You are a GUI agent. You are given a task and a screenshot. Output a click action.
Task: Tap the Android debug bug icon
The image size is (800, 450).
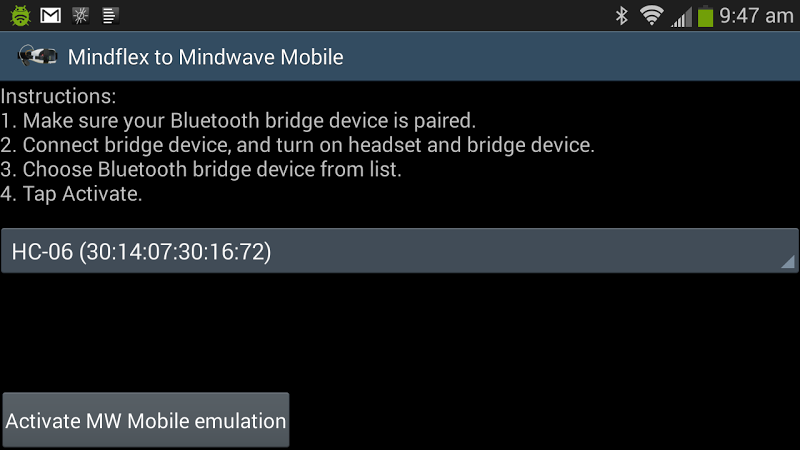20,15
